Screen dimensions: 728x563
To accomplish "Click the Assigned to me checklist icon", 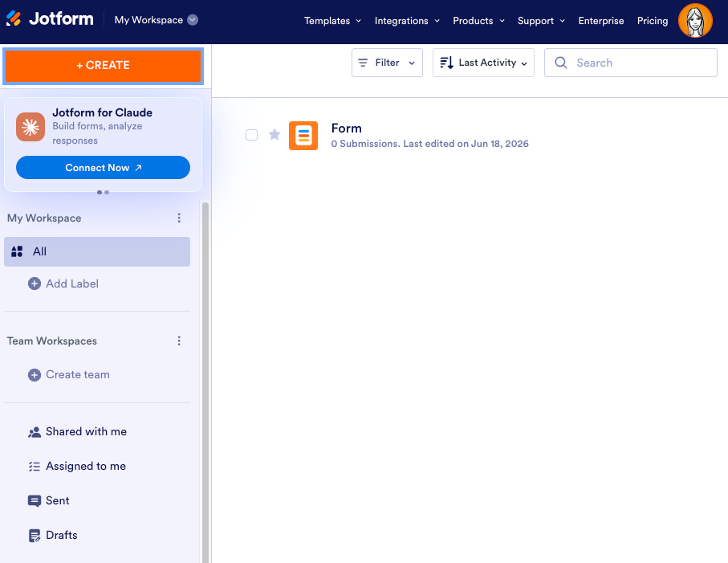I will (x=35, y=467).
